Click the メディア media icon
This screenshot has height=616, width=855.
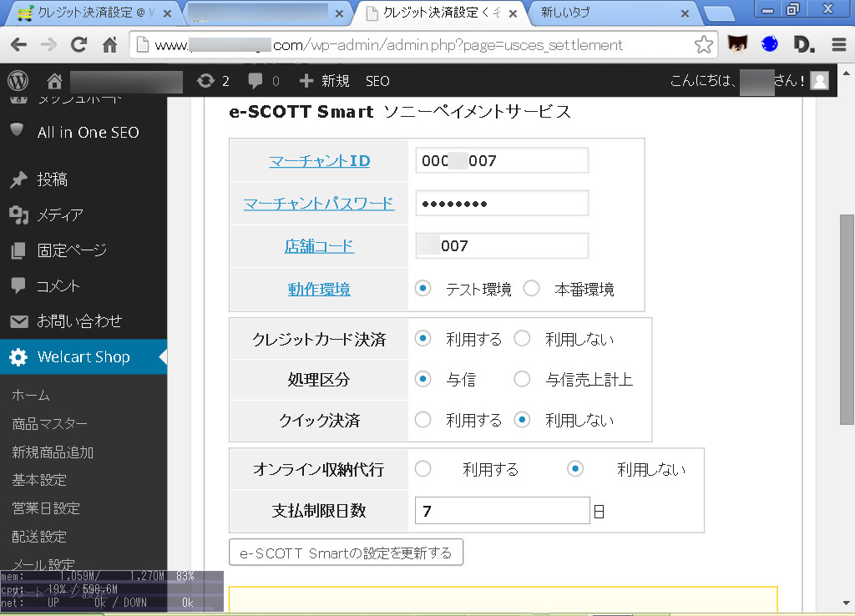coord(18,215)
